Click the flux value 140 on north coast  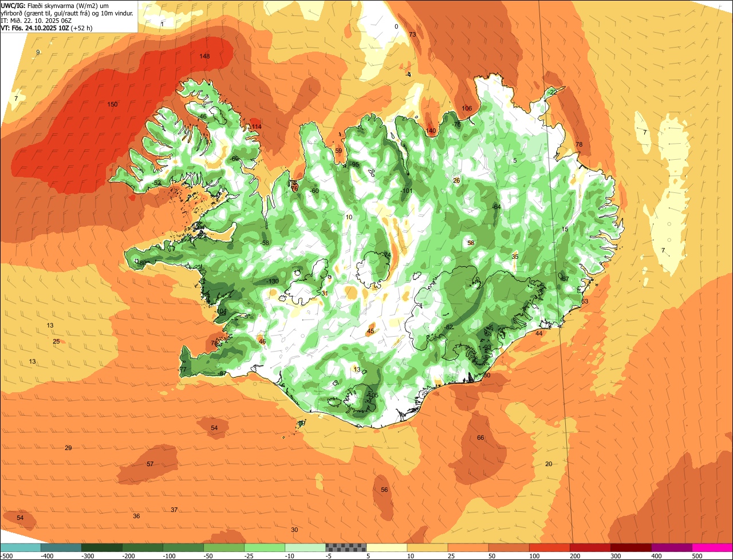pyautogui.click(x=431, y=131)
